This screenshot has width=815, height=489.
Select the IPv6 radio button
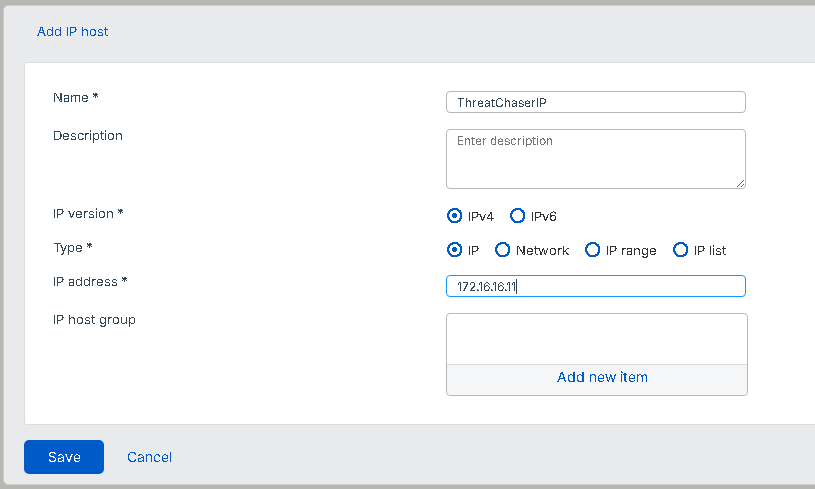(517, 216)
